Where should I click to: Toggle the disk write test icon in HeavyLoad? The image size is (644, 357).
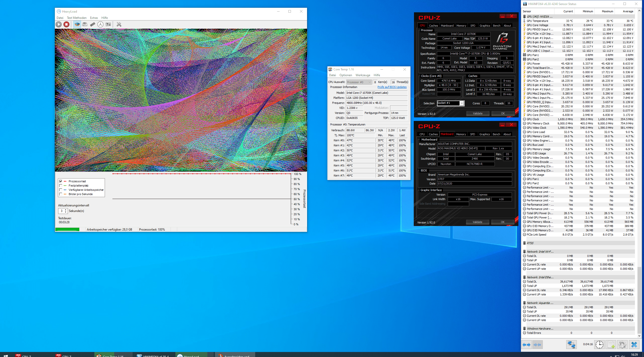85,24
